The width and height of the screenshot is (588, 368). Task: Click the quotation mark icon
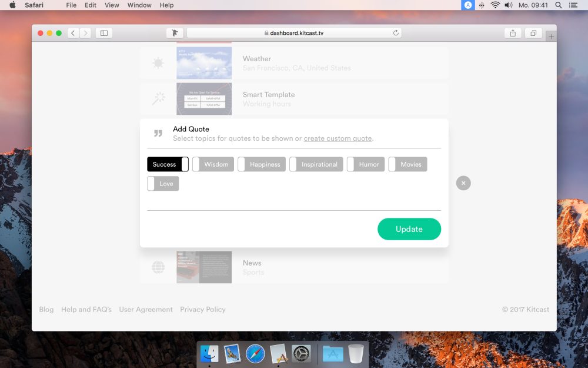[158, 133]
